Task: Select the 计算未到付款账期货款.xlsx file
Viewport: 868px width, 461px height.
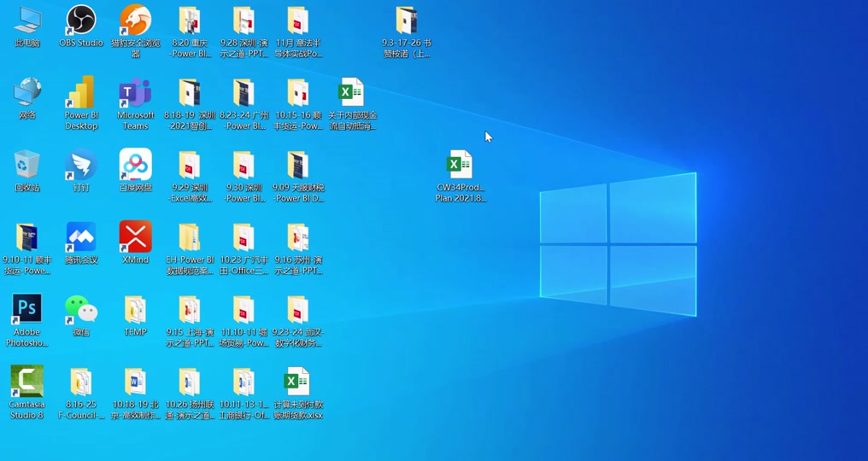Action: click(x=298, y=393)
